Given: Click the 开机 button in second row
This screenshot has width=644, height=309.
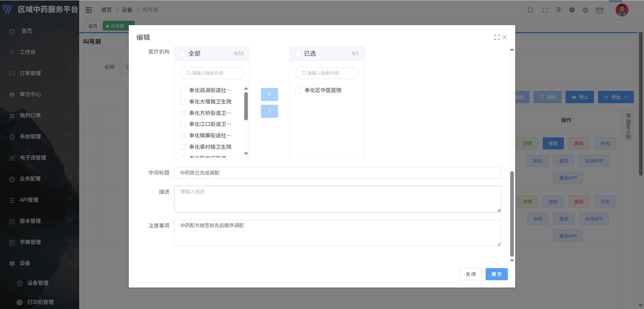Looking at the screenshot, I should click(x=605, y=201).
